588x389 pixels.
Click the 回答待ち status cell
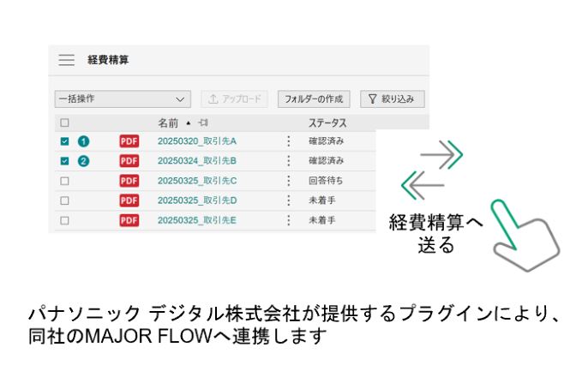click(x=326, y=181)
